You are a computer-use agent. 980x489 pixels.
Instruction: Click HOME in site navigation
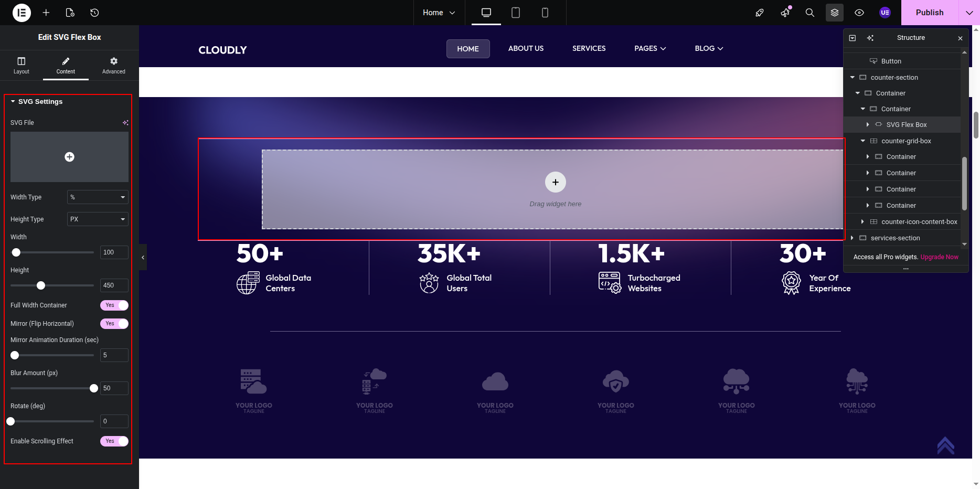click(468, 49)
